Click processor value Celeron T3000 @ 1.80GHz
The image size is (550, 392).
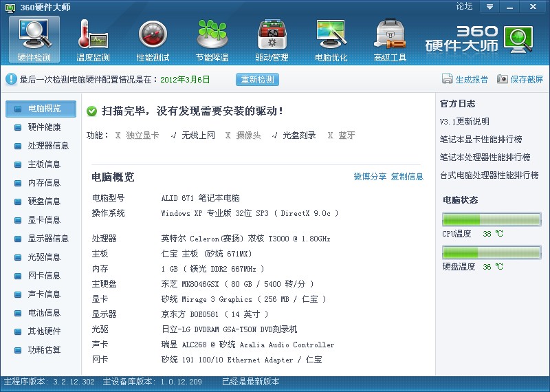click(x=245, y=239)
